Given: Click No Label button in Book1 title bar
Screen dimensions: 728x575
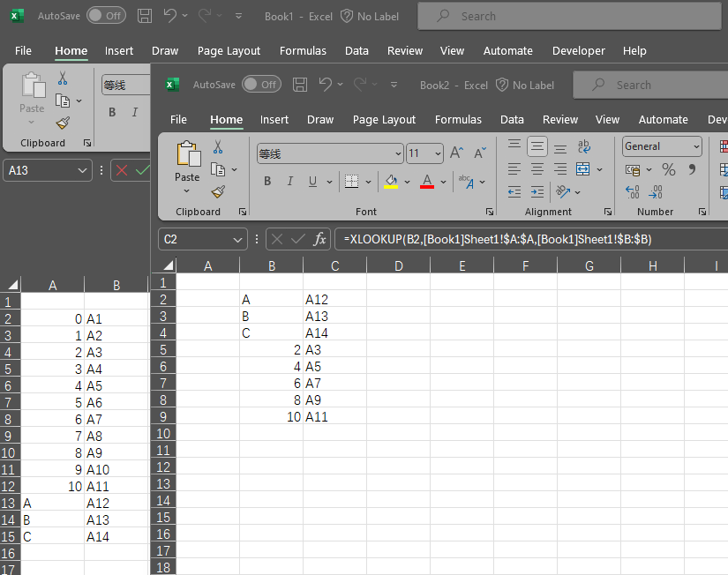Looking at the screenshot, I should click(x=370, y=16).
